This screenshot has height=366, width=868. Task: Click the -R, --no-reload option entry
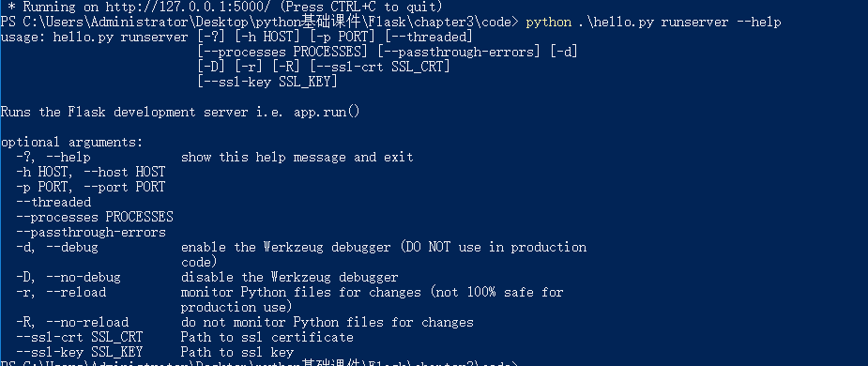click(71, 322)
